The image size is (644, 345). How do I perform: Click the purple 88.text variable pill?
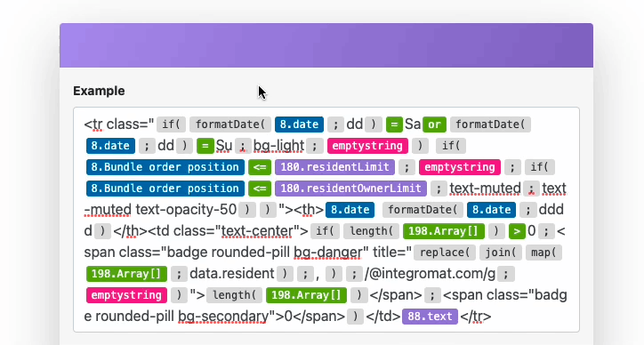[x=430, y=317]
